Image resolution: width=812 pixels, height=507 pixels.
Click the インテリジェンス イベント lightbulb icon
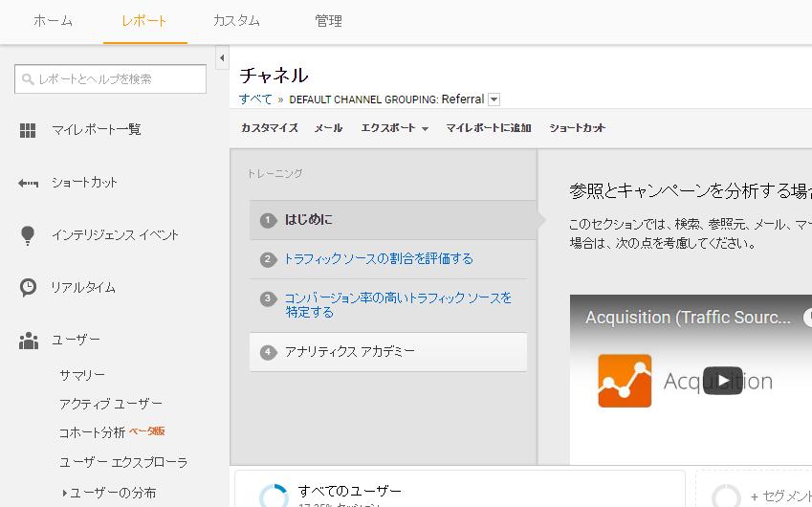(x=28, y=235)
